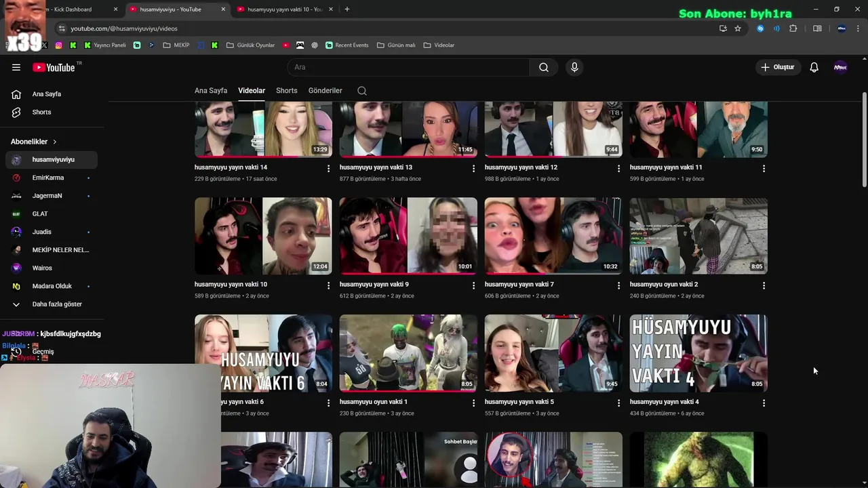Click the Ara search input field
This screenshot has height=488, width=868.
pos(408,67)
